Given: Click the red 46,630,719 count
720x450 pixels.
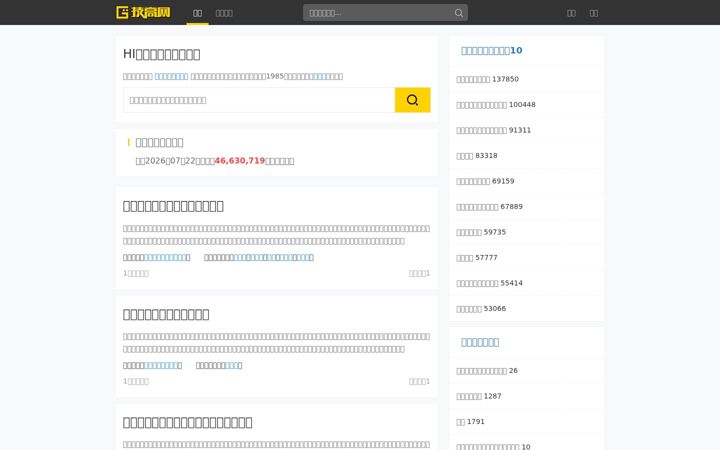Looking at the screenshot, I should click(240, 161).
